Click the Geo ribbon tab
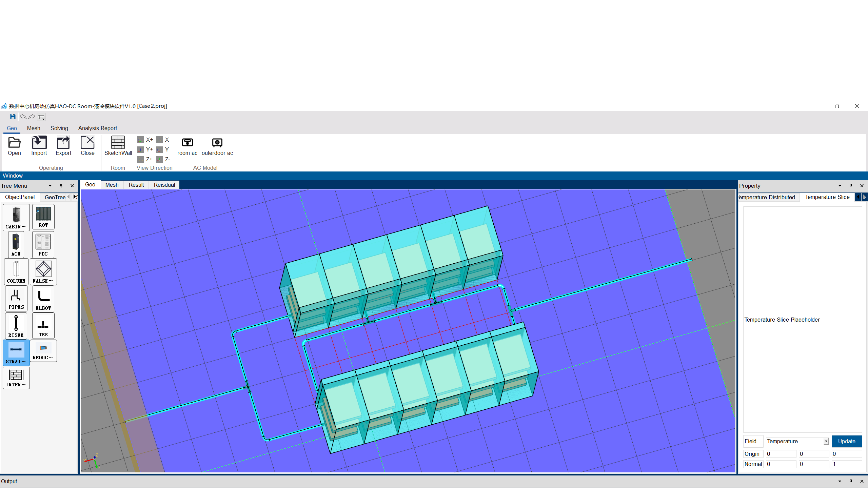This screenshot has height=488, width=868. click(x=12, y=128)
